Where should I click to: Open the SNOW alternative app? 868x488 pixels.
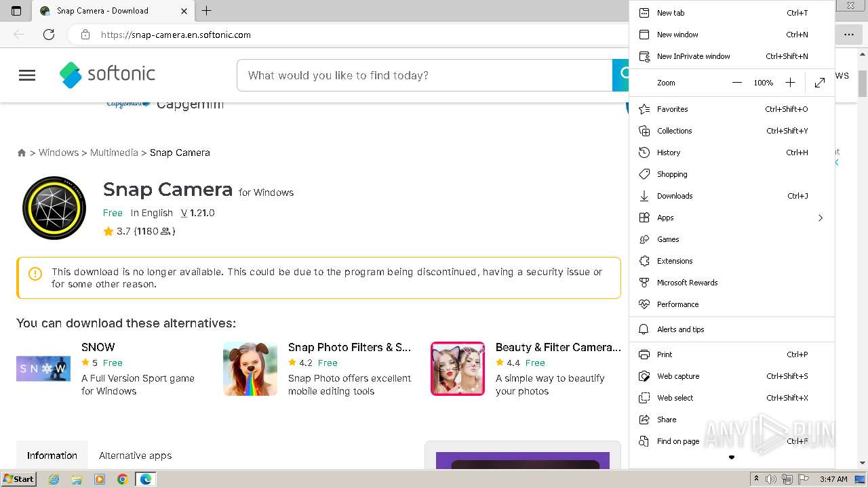tap(98, 347)
